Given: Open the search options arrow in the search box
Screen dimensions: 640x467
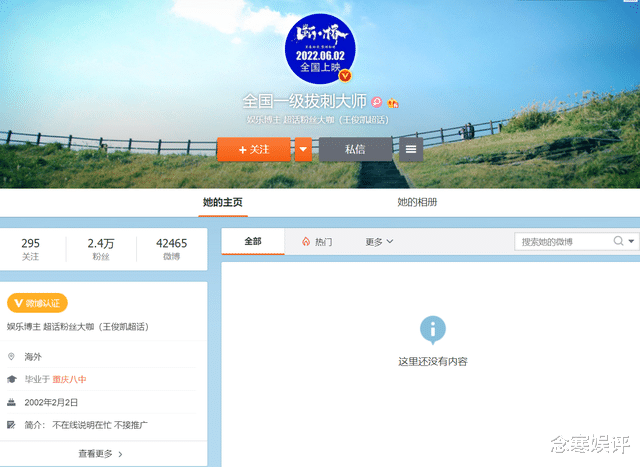Looking at the screenshot, I should click(x=631, y=241).
